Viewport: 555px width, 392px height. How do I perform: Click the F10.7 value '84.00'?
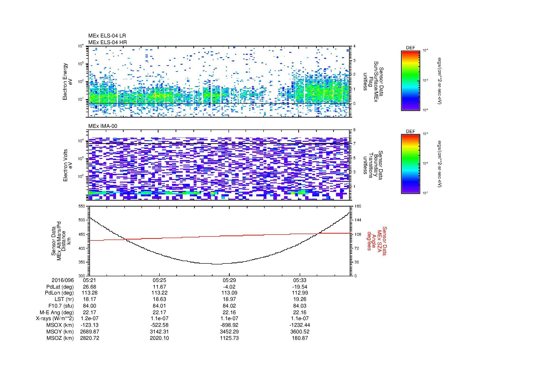point(89,306)
